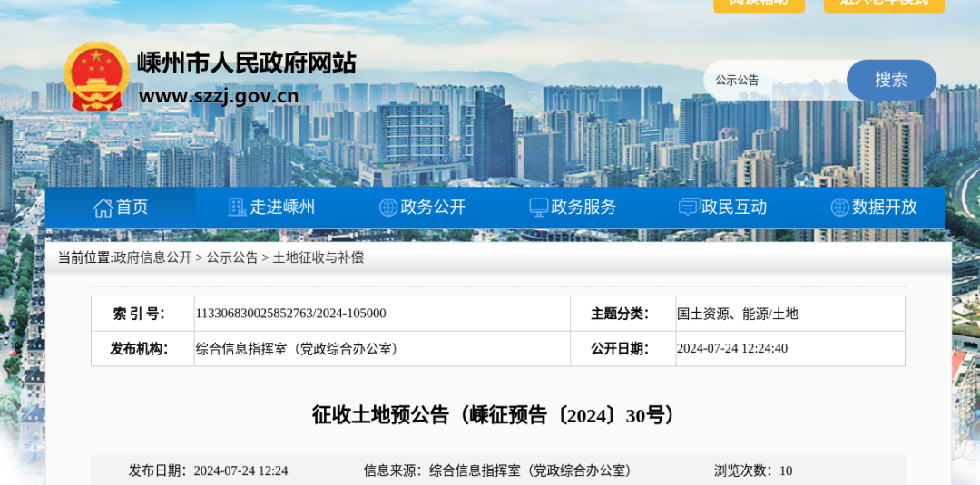Click the globe icon beside 政务公开
The width and height of the screenshot is (980, 485).
tap(388, 208)
